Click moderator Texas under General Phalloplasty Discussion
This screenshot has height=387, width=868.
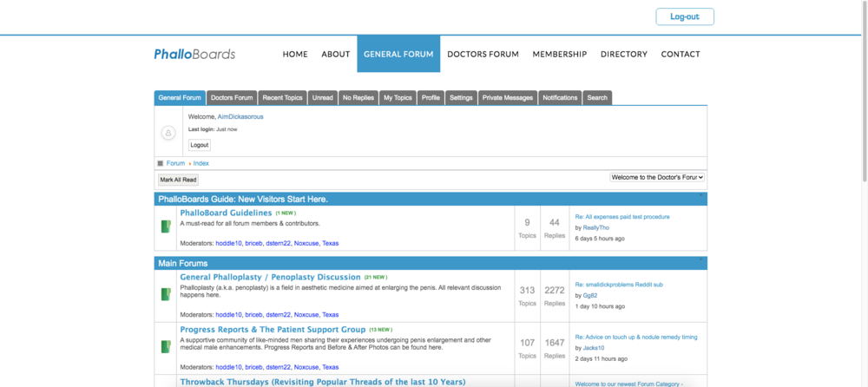point(331,314)
